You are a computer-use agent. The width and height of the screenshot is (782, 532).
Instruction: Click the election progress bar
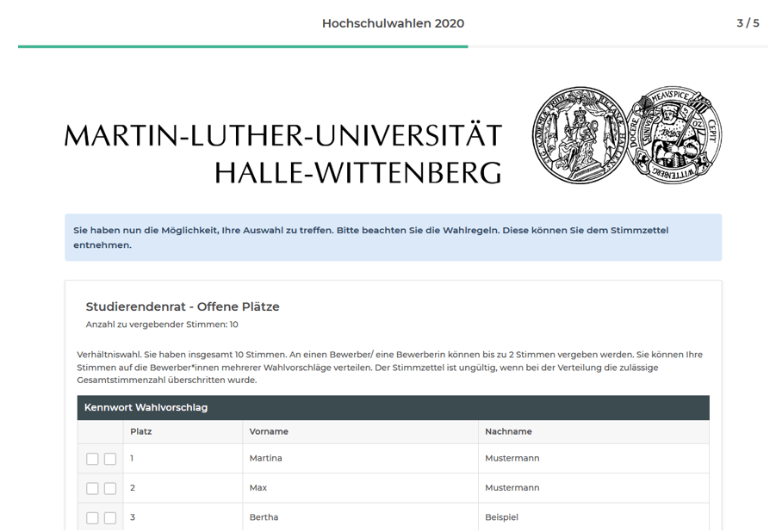393,46
